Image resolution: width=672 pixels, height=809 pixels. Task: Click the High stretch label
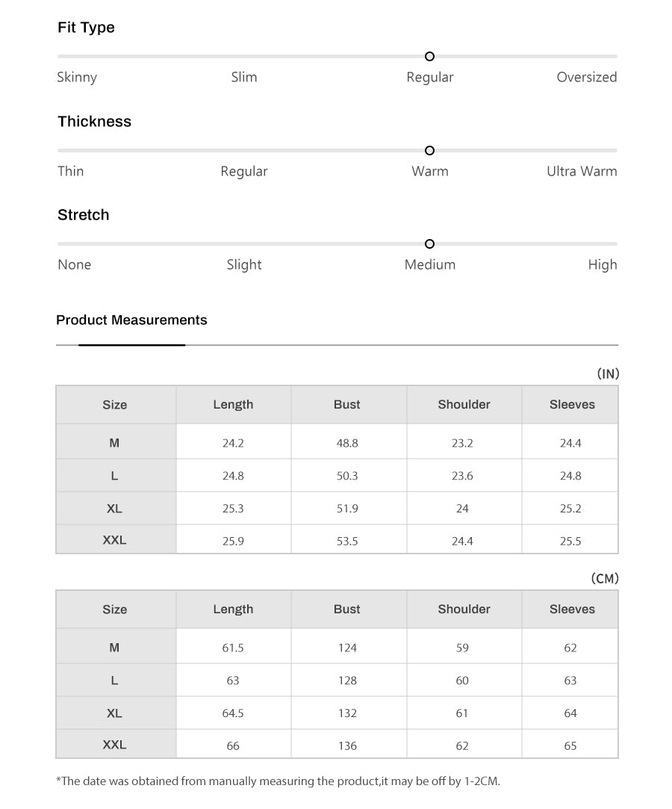click(x=603, y=264)
